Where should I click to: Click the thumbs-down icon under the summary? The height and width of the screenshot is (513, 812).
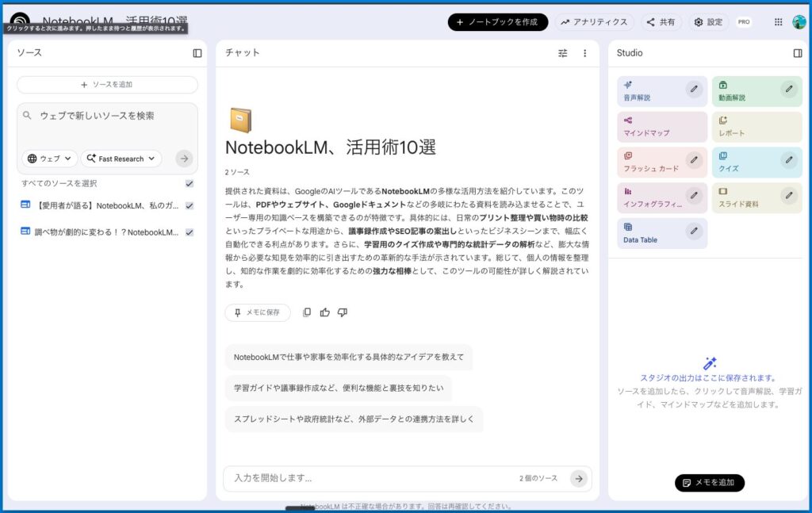(343, 312)
